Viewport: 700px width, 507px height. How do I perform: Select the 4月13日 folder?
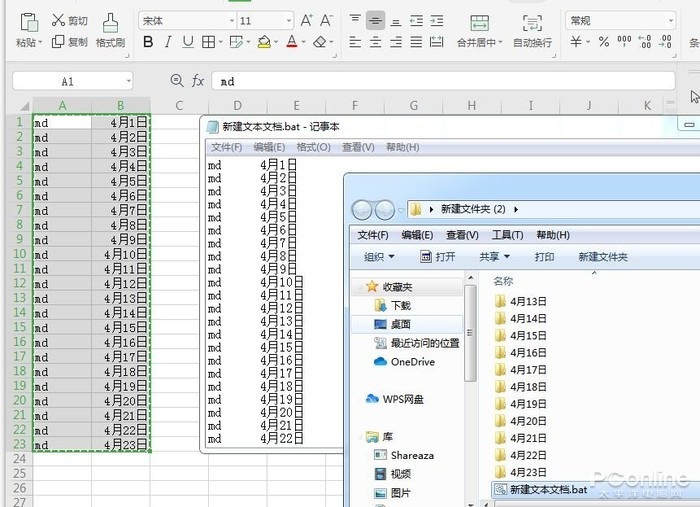pyautogui.click(x=521, y=302)
